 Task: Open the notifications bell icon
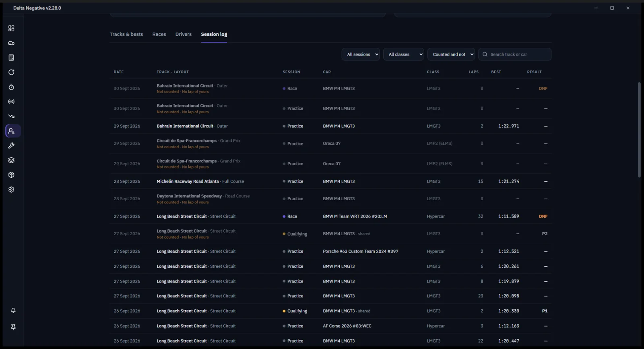click(13, 310)
